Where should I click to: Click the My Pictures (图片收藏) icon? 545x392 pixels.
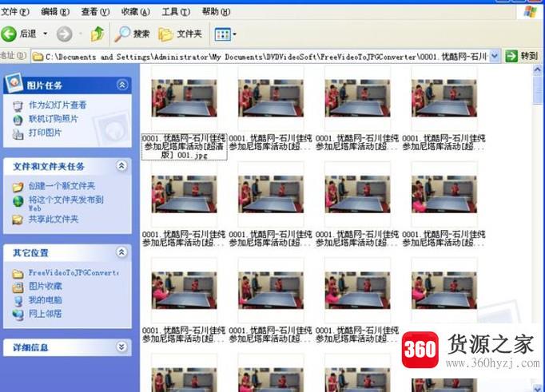[x=18, y=287]
